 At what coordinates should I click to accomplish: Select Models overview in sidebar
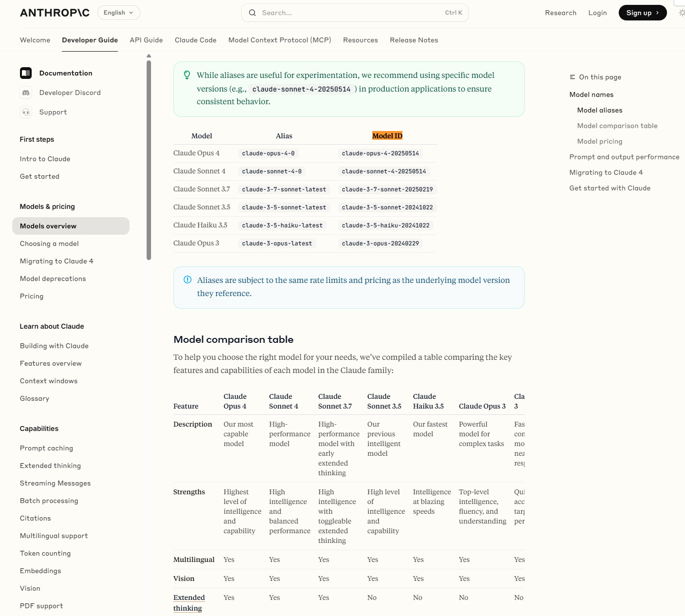[71, 226]
